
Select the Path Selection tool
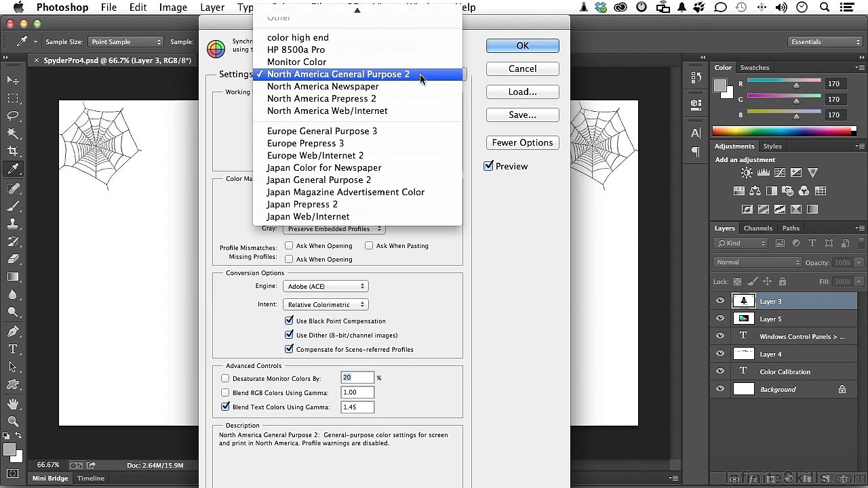click(x=13, y=367)
